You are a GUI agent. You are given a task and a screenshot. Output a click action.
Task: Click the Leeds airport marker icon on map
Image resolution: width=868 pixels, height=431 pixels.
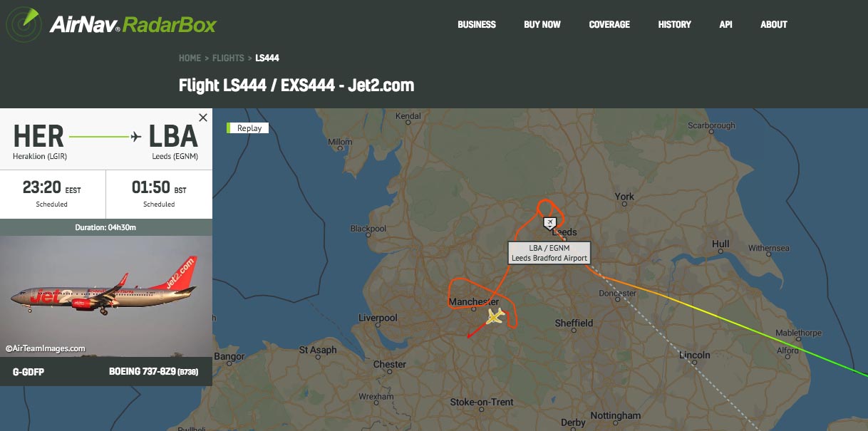(x=549, y=223)
